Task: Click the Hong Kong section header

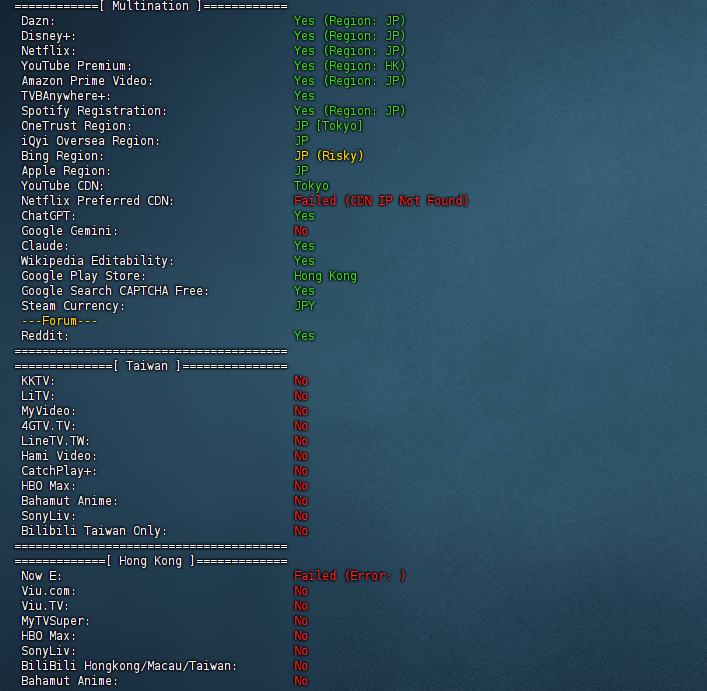Action: [151, 561]
